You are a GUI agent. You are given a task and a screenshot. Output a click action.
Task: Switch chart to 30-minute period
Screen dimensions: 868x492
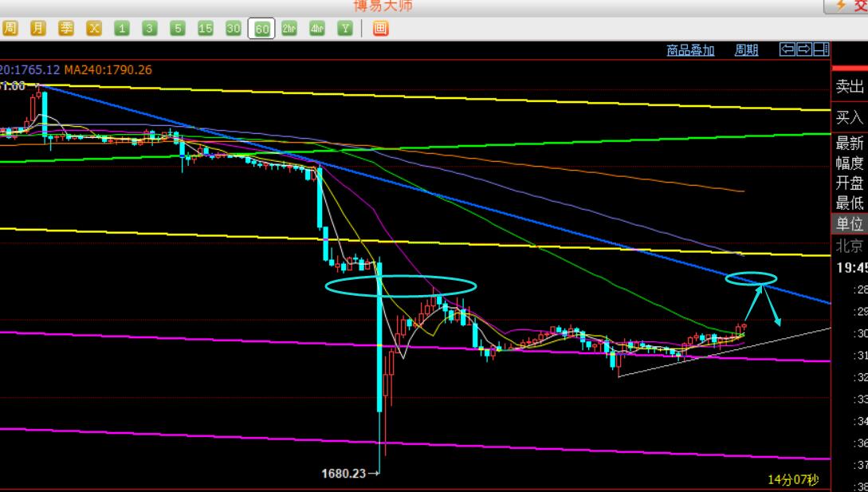coord(233,28)
